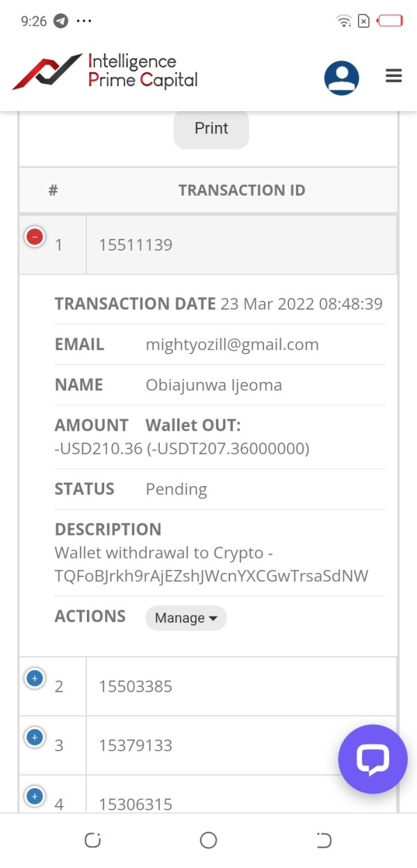Click the # column header
The width and height of the screenshot is (417, 868).
click(x=53, y=190)
